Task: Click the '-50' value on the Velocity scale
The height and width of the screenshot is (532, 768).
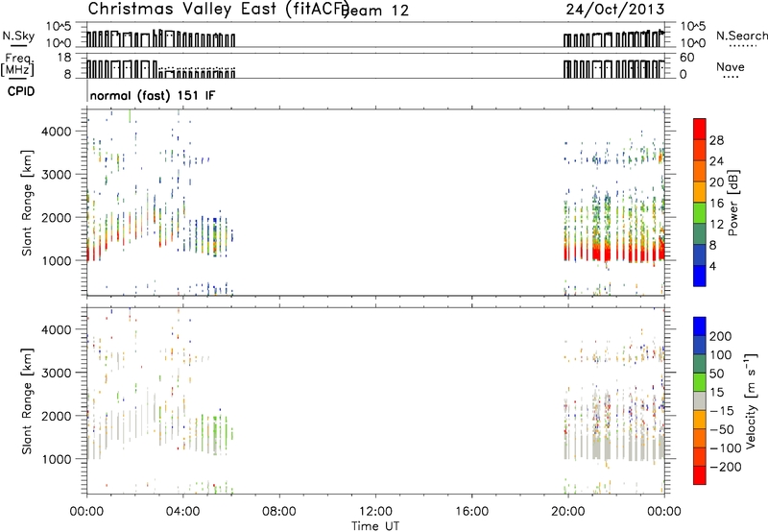Action: (x=722, y=429)
